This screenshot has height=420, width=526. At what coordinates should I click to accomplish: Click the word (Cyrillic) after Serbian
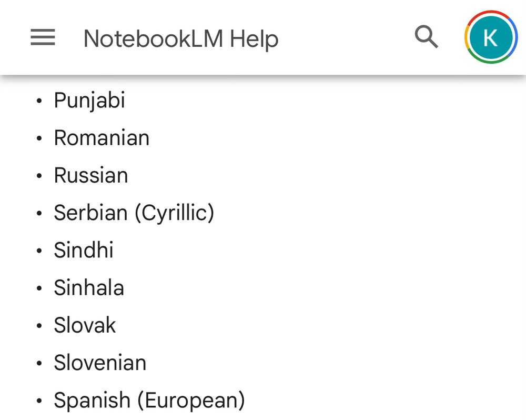[175, 213]
